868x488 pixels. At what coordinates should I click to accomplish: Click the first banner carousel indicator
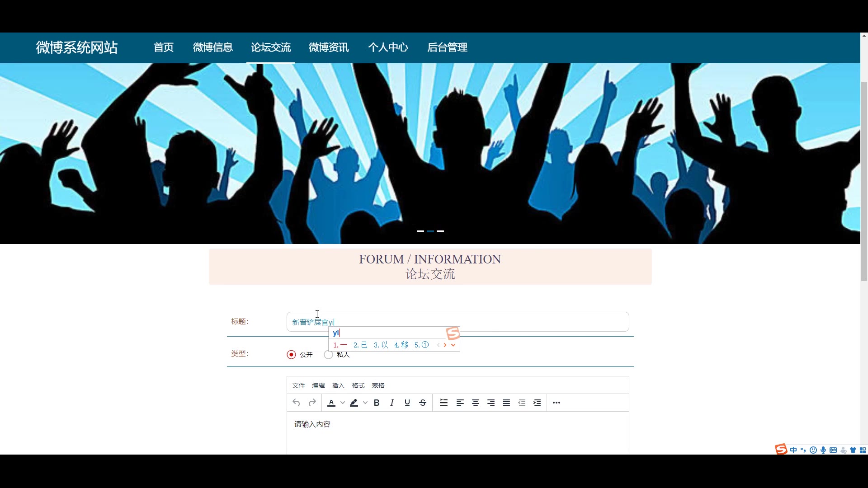pos(420,231)
